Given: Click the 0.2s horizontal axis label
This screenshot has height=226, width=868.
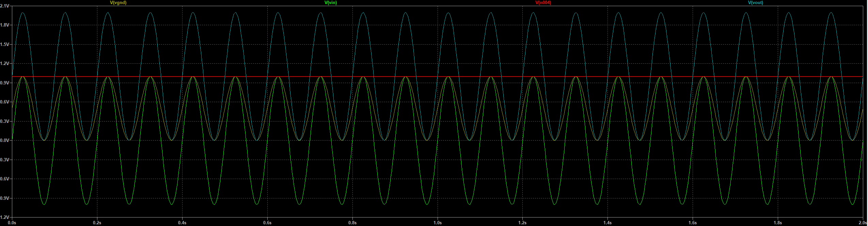Looking at the screenshot, I should pos(97,223).
